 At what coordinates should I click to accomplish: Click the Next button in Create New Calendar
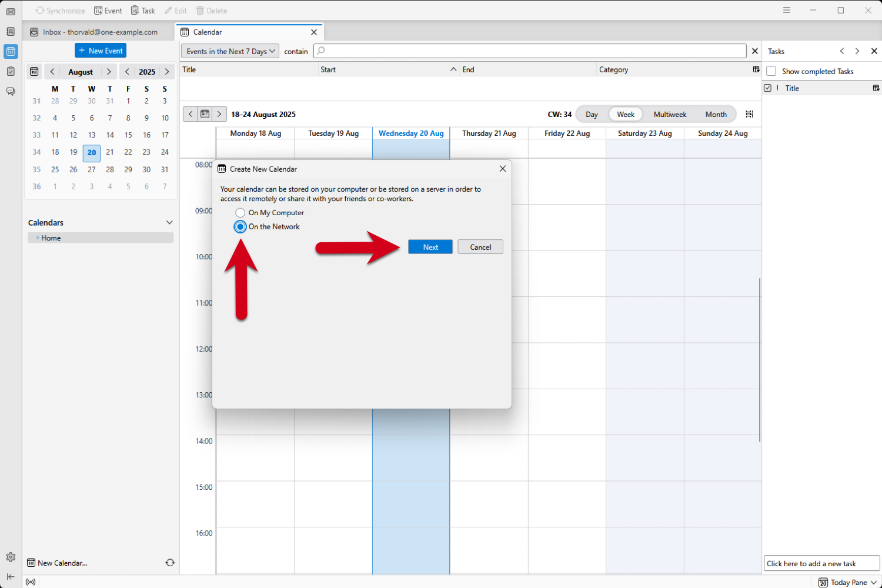[430, 246]
